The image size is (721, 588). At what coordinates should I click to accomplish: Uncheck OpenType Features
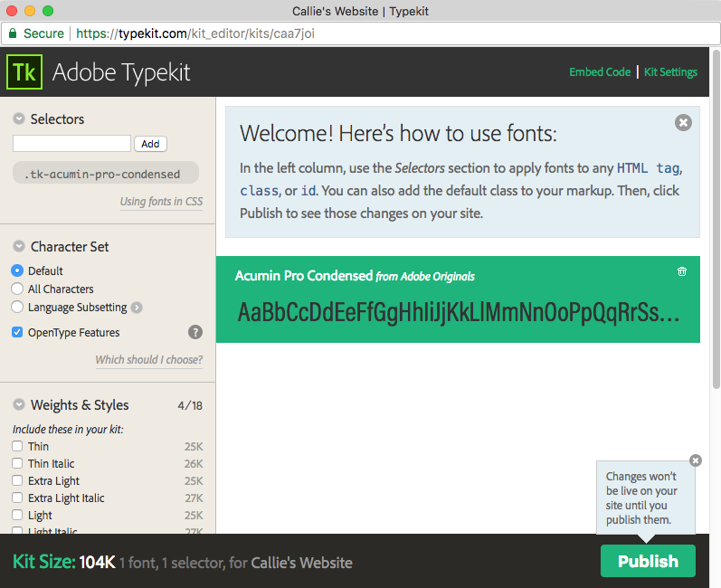[17, 332]
